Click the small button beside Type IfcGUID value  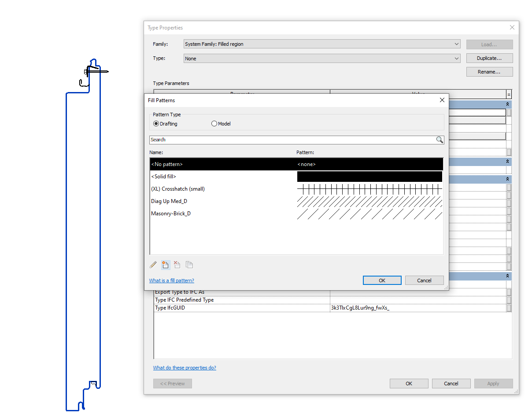(509, 308)
